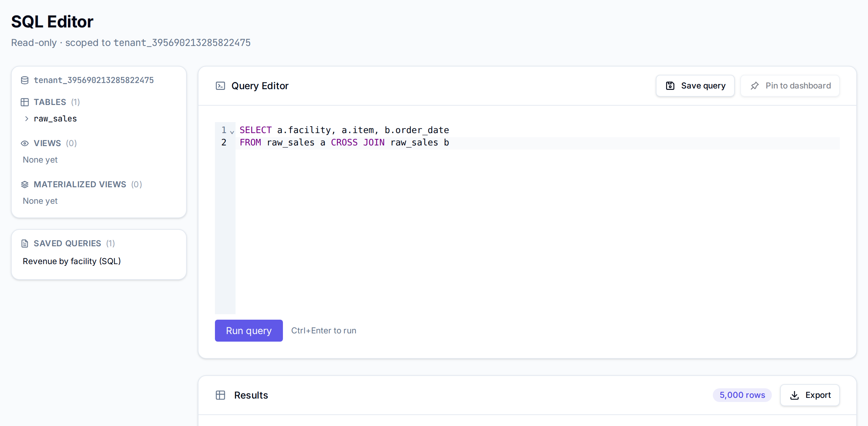The width and height of the screenshot is (868, 426).
Task: Click the Results table icon
Action: 220,395
